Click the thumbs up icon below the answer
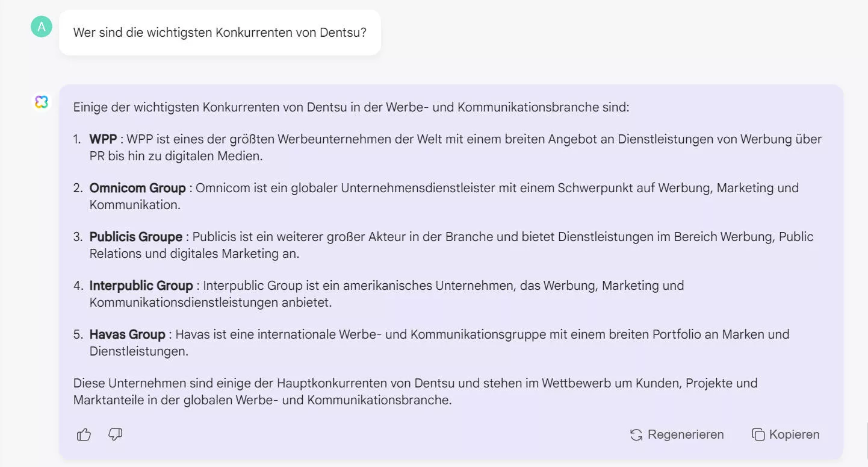868x467 pixels. click(x=83, y=434)
